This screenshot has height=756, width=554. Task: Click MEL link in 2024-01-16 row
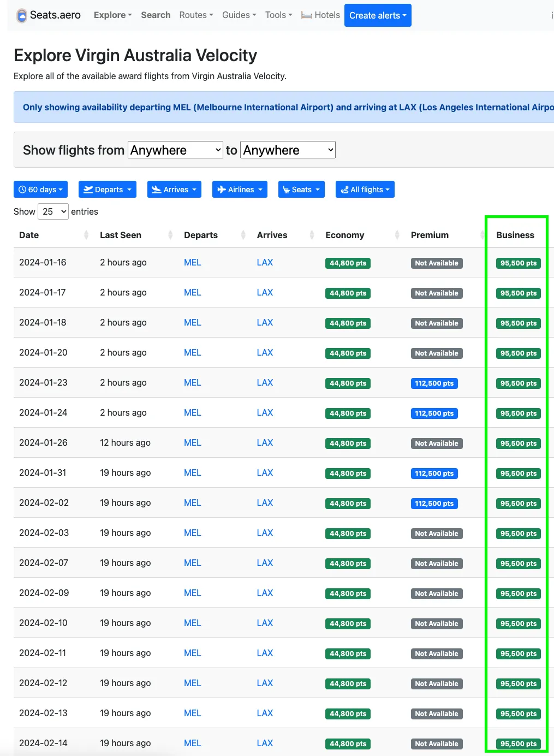tap(192, 263)
